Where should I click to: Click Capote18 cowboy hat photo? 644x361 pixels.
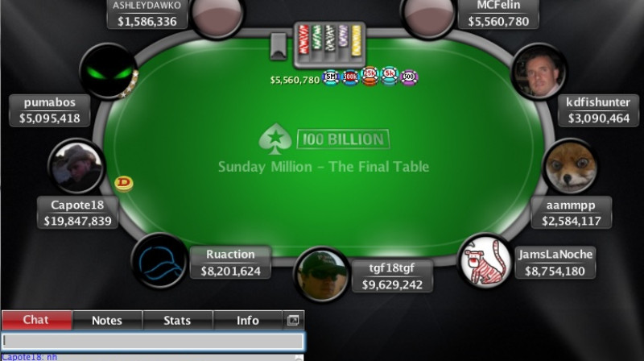(76, 167)
